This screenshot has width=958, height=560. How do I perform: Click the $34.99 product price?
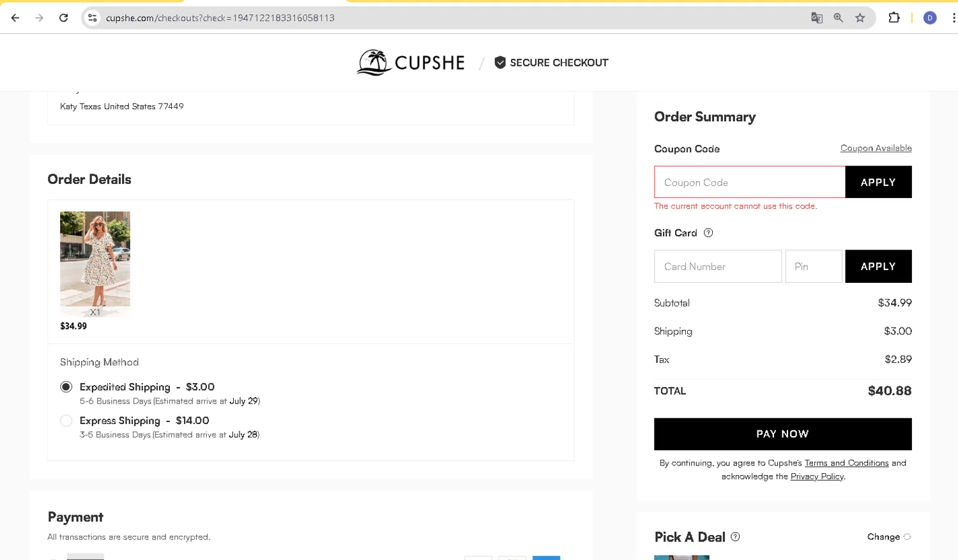73,326
